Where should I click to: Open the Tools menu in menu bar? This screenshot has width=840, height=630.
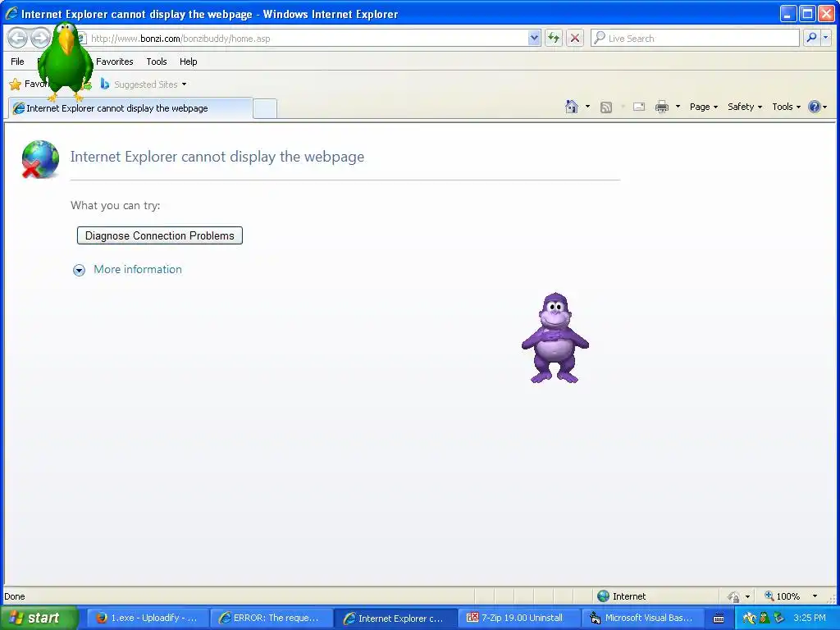click(157, 62)
